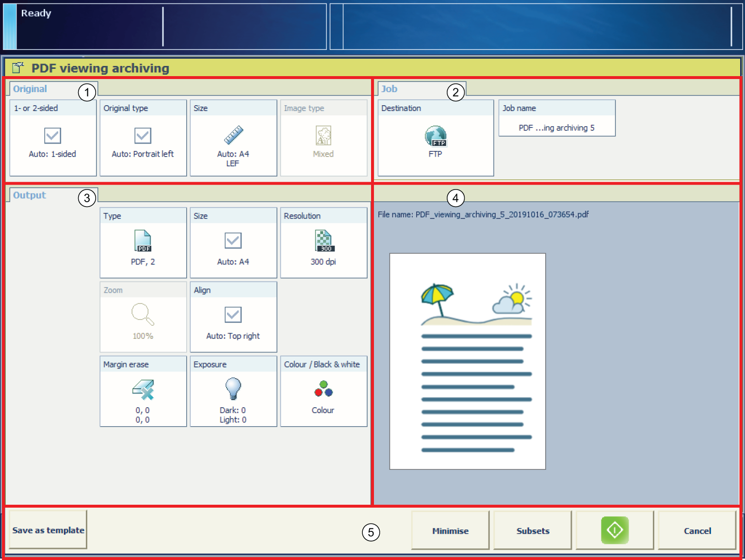Click the FTP globe destination icon
745x560 pixels.
click(435, 136)
